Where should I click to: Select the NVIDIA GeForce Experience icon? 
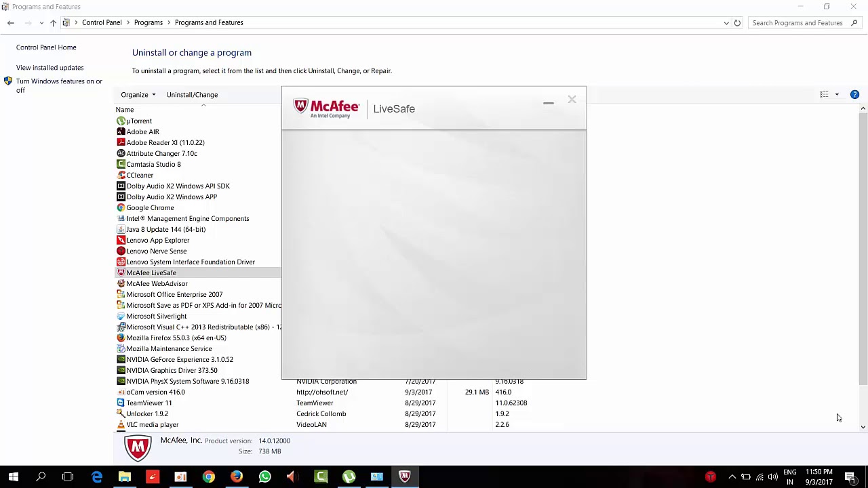tap(121, 359)
